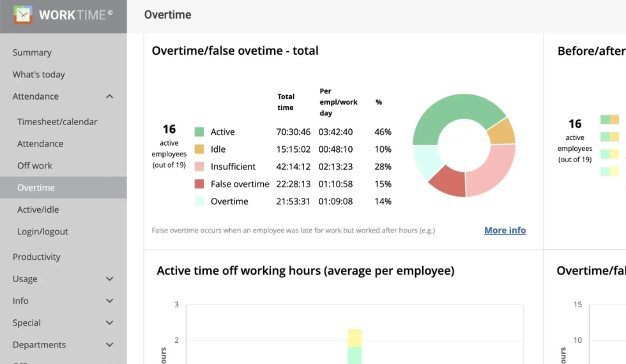
Task: Click False overtime total 22:28:13
Action: click(293, 184)
